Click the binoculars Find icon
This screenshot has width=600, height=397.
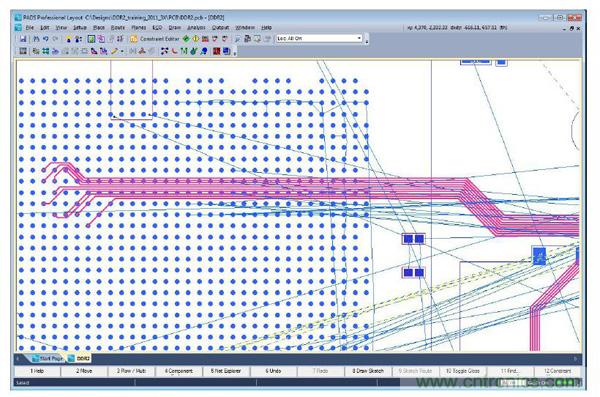point(36,39)
